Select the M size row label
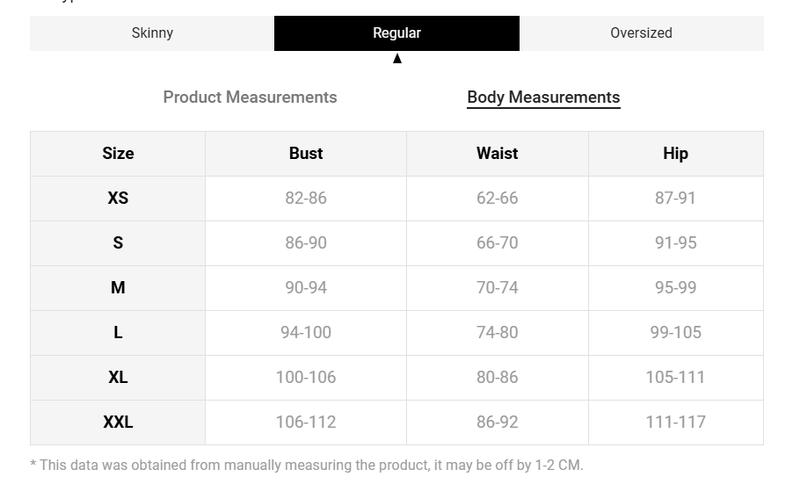 (118, 288)
